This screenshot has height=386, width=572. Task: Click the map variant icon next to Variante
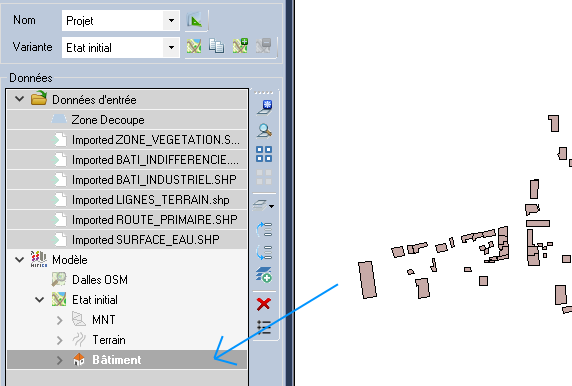tap(194, 46)
